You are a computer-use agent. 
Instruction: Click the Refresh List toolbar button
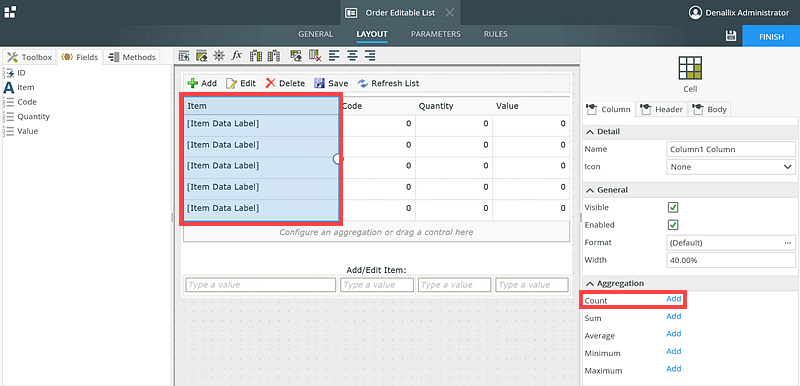[x=389, y=83]
